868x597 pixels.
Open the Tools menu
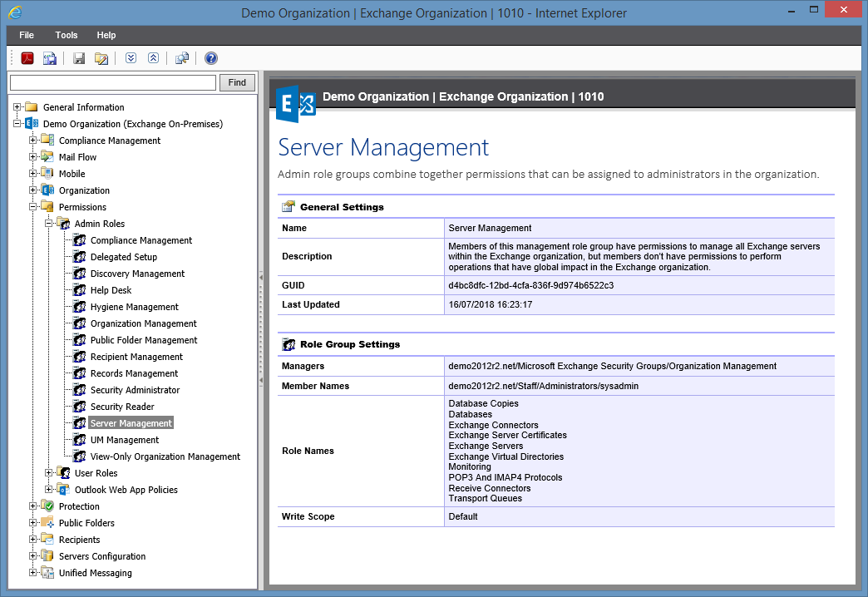67,35
